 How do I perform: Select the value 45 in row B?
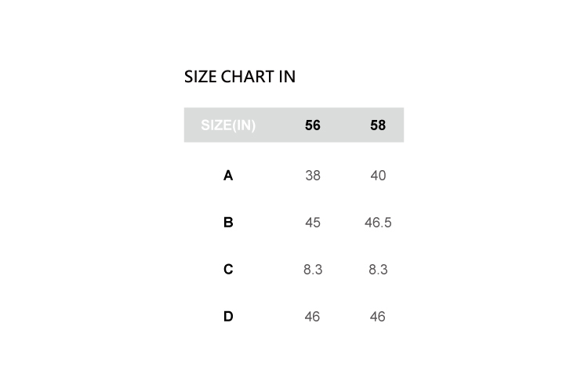coord(313,223)
